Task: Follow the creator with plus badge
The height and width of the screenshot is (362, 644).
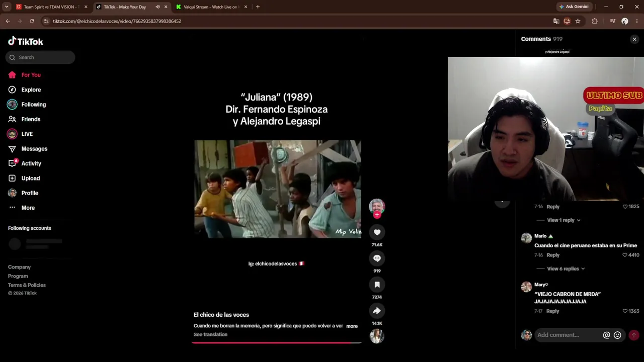Action: point(377,215)
